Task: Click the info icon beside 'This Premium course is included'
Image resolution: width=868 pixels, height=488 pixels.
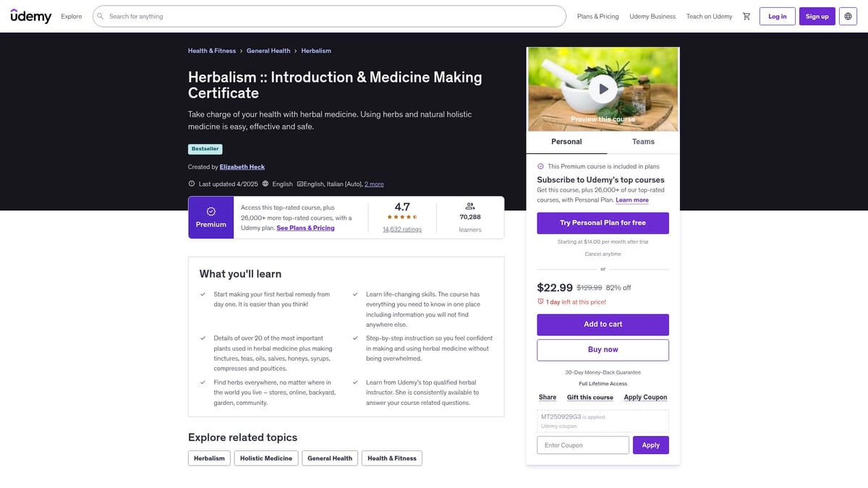Action: [x=540, y=165]
